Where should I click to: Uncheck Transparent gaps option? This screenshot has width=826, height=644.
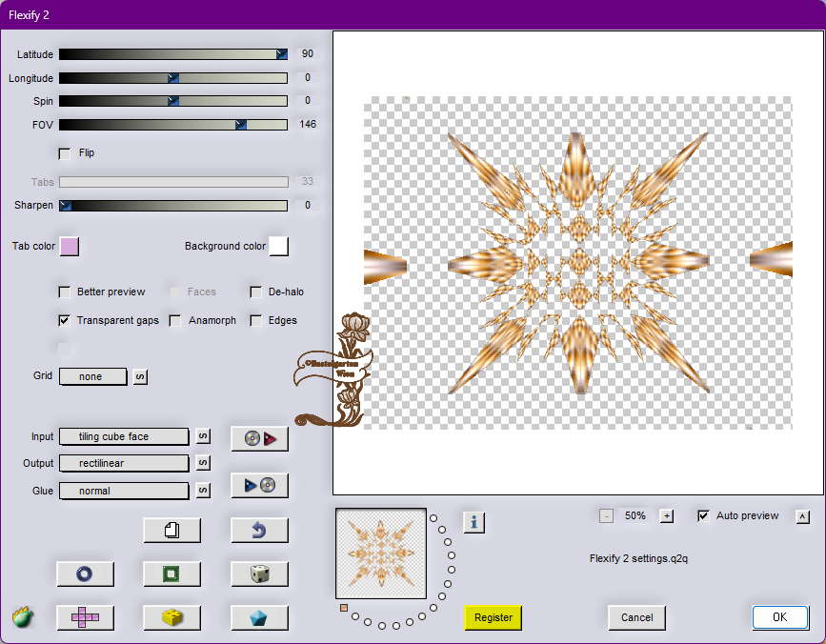pyautogui.click(x=65, y=321)
